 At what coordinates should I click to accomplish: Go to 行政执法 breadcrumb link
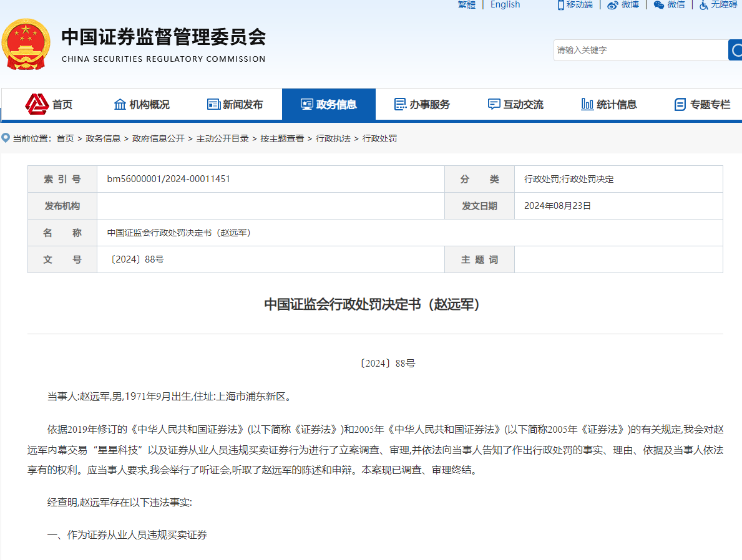[x=333, y=138]
